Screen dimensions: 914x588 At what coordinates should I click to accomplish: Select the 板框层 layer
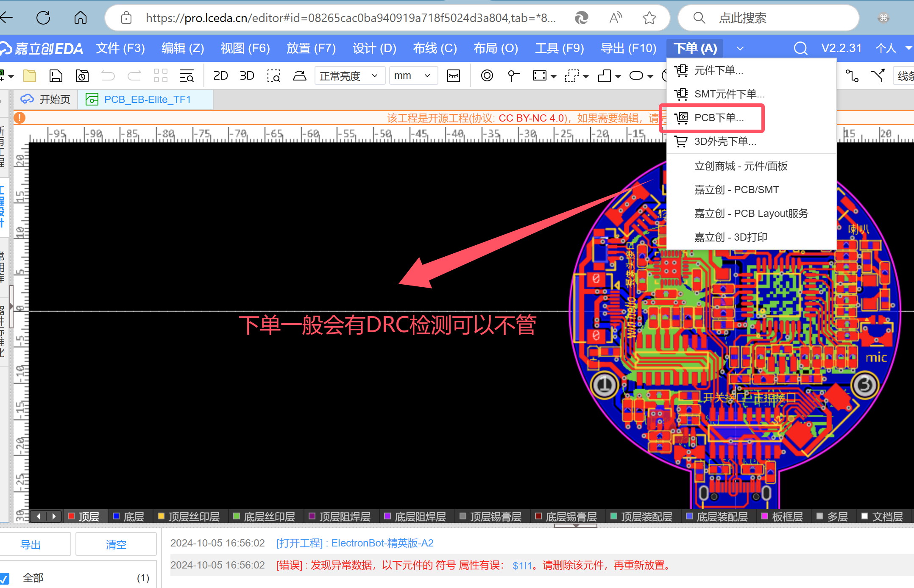tap(783, 516)
